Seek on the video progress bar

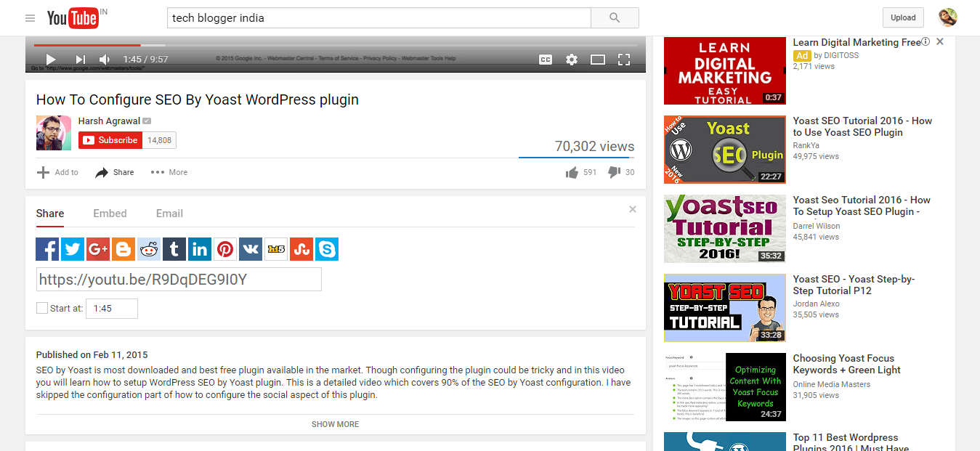[336, 45]
